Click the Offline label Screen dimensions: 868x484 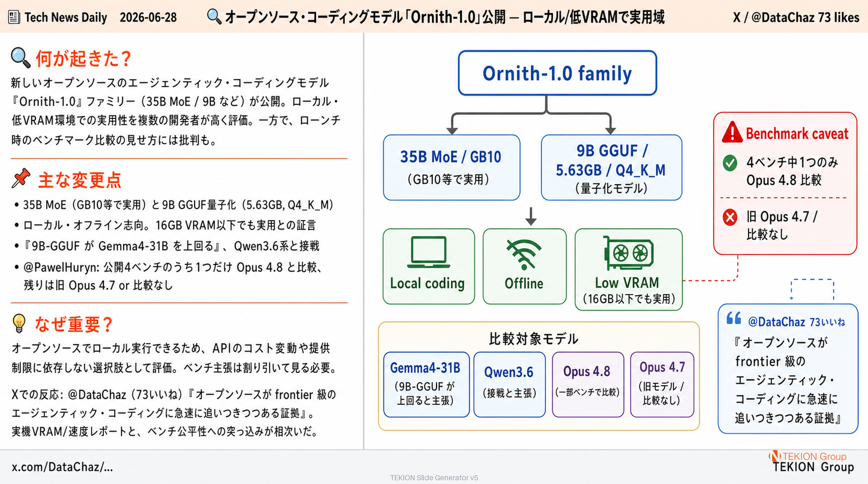pyautogui.click(x=524, y=283)
